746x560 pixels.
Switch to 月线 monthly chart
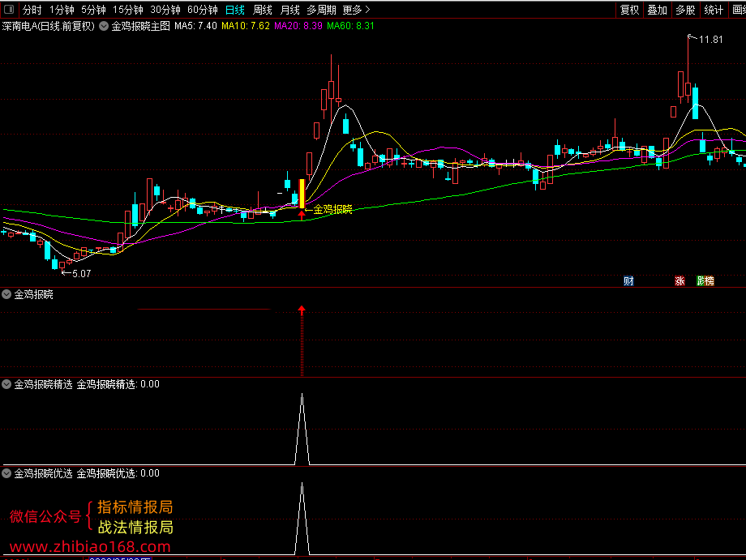tap(289, 10)
